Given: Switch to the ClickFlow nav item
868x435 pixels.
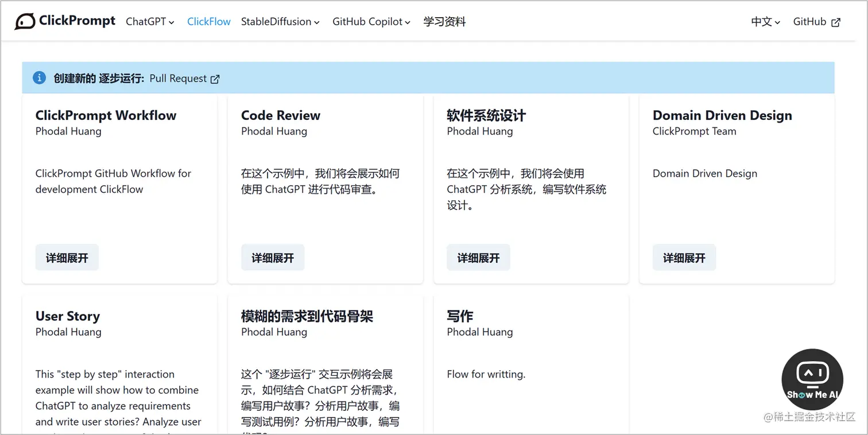Looking at the screenshot, I should point(209,22).
